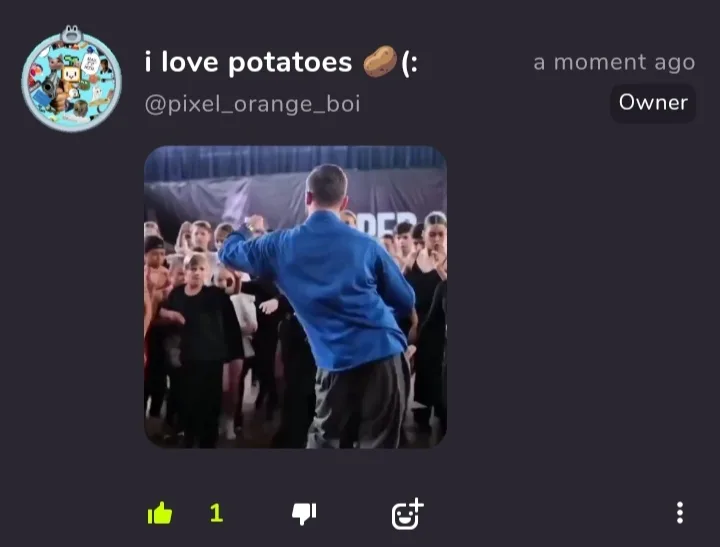
Task: Click the "a moment ago" timestamp
Action: point(614,62)
